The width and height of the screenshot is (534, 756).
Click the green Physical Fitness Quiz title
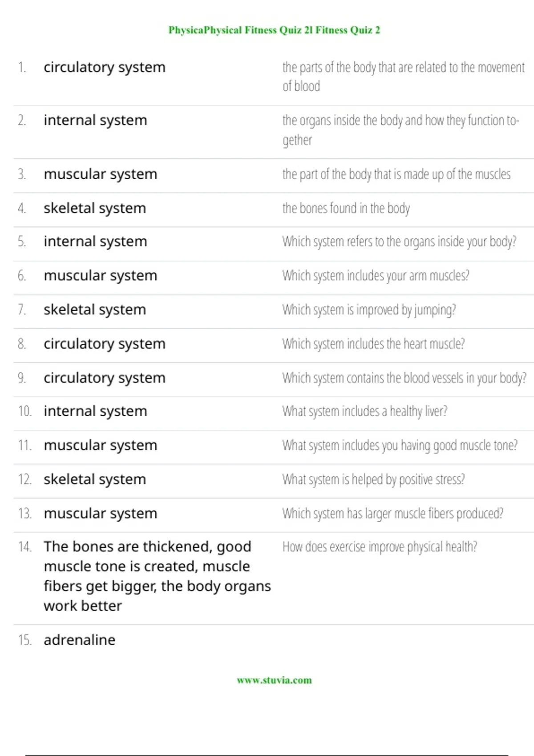274,30
